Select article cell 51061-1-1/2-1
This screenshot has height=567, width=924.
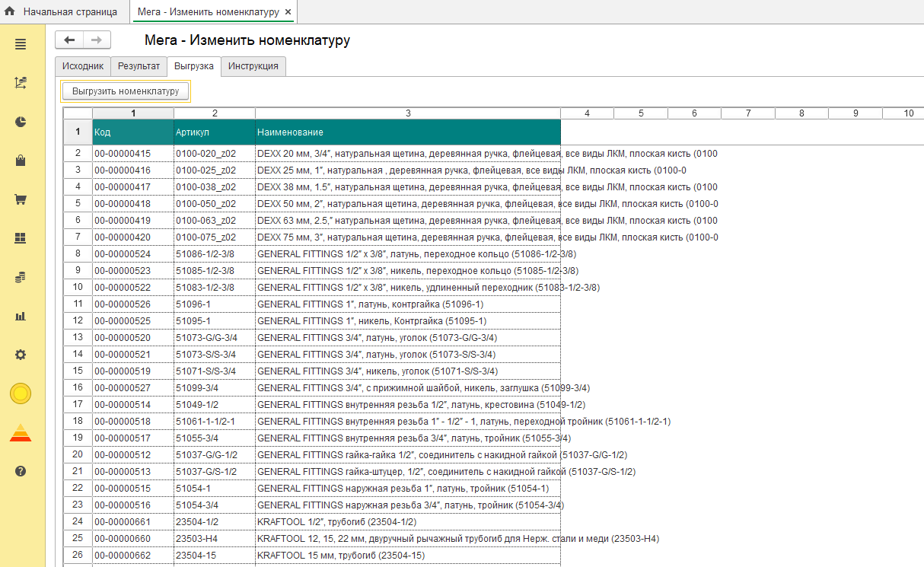[215, 421]
